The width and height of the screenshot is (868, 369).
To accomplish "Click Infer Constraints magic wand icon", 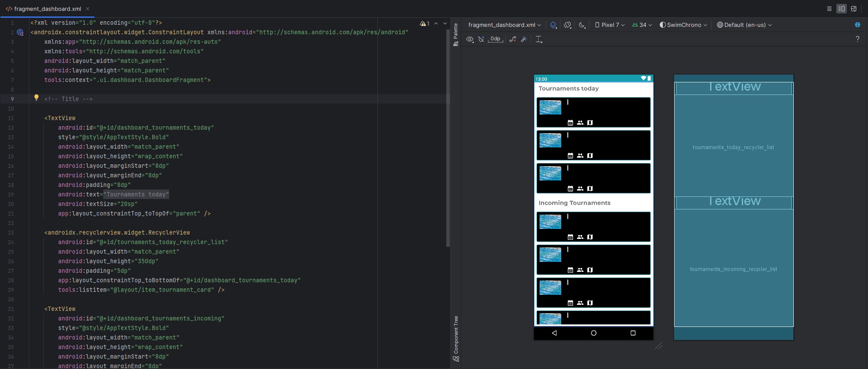I will pyautogui.click(x=524, y=39).
